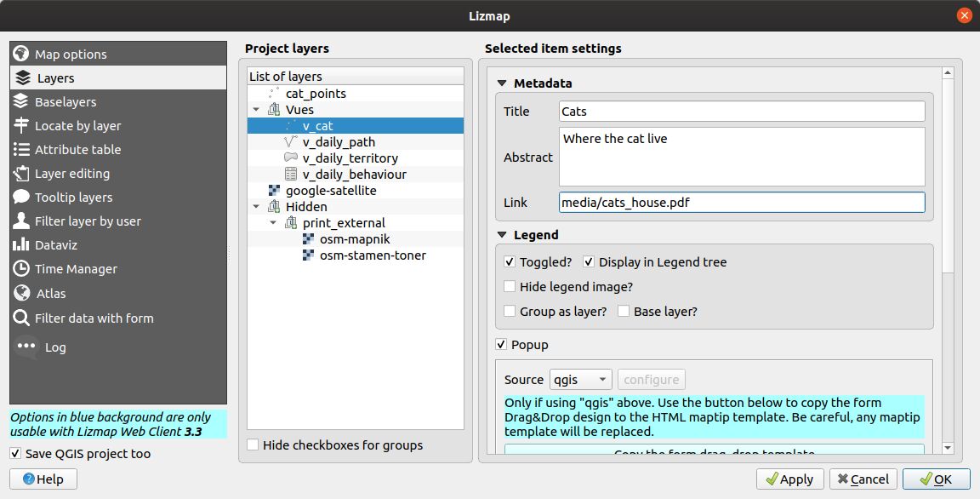The width and height of the screenshot is (980, 499).
Task: Click the Apply button
Action: [790, 479]
